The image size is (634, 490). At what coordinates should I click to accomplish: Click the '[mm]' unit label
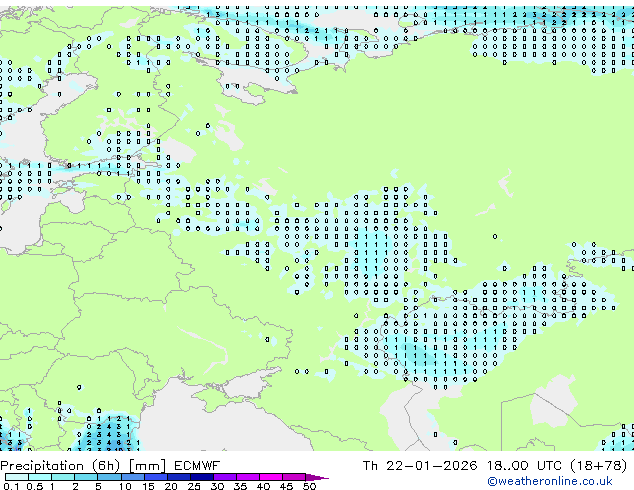click(147, 466)
